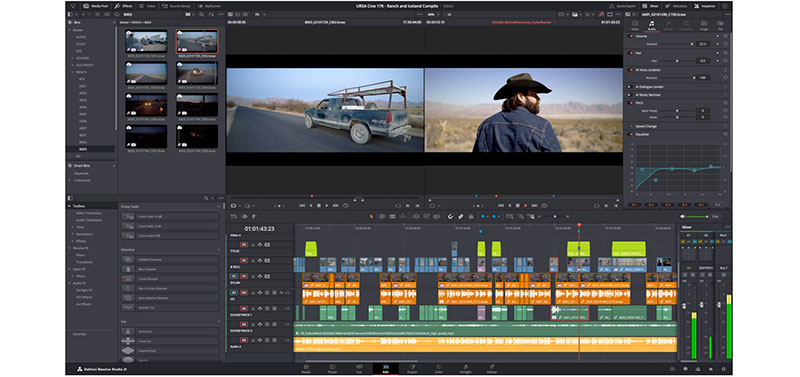Collapse the Master bin tree
The width and height of the screenshot is (800, 377).
tap(69, 30)
